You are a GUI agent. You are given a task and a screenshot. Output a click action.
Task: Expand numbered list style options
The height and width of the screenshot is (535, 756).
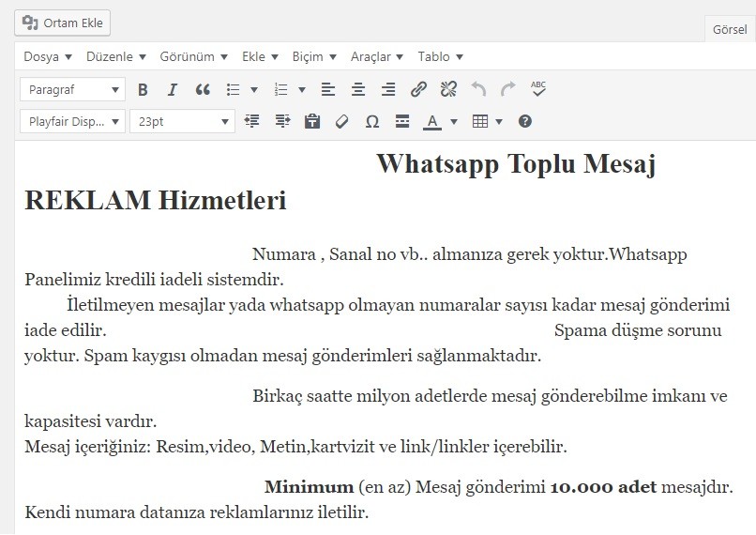tap(302, 89)
